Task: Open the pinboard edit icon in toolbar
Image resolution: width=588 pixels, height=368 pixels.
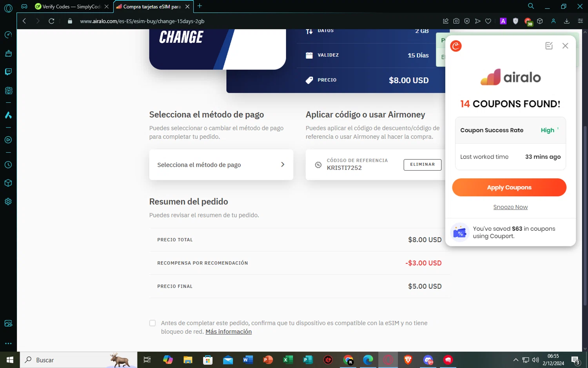Action: pyautogui.click(x=446, y=21)
